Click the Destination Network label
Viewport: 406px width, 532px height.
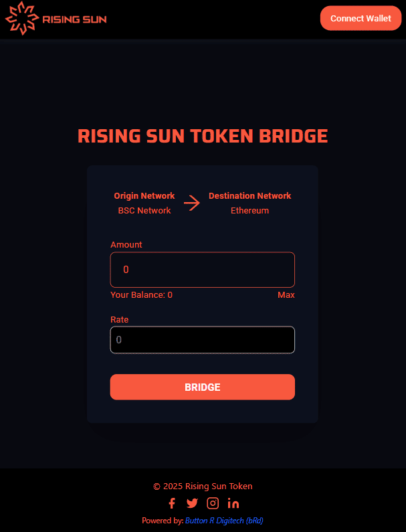click(249, 196)
